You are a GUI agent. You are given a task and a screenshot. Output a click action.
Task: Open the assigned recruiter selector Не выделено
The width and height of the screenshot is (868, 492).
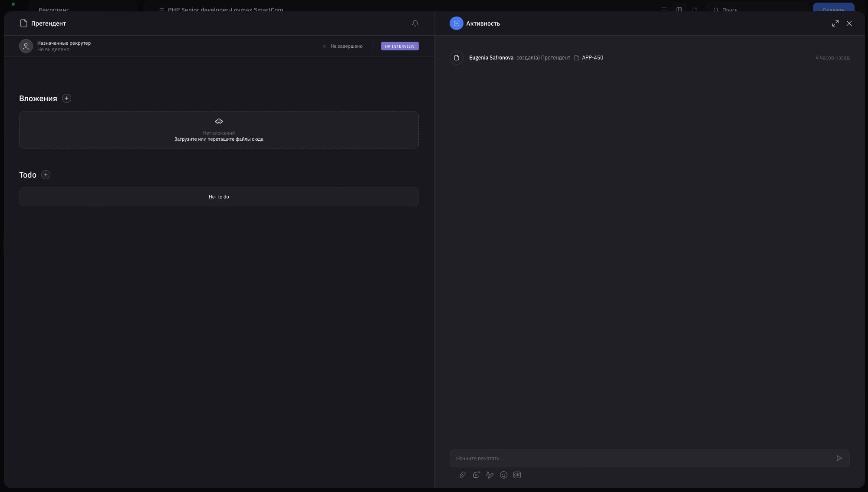[53, 50]
